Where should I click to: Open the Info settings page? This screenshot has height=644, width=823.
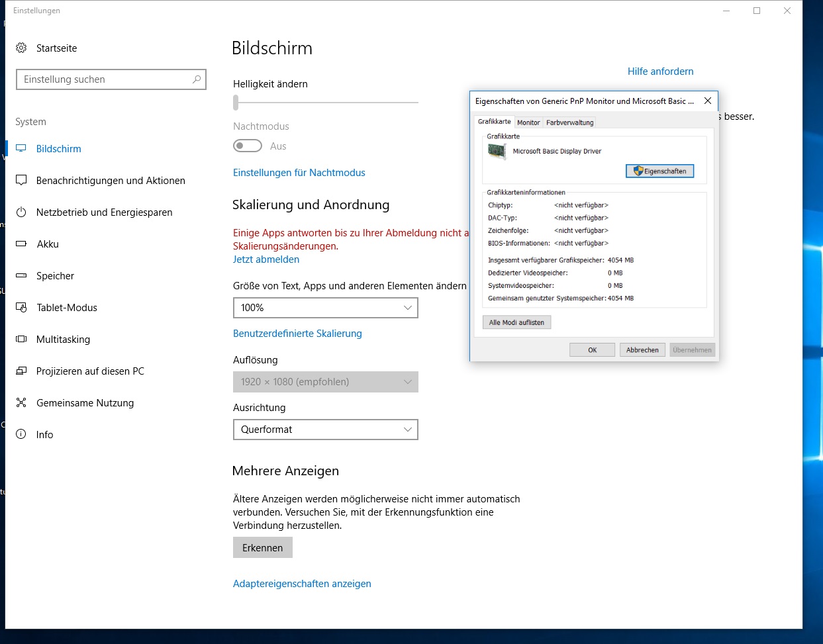(x=44, y=435)
